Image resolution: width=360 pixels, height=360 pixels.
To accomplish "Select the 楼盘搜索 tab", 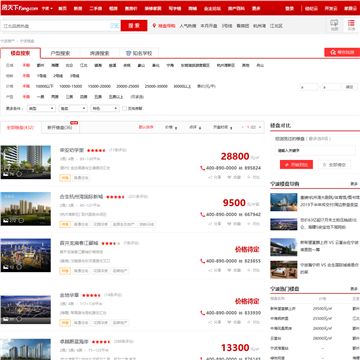I will 20,53.
